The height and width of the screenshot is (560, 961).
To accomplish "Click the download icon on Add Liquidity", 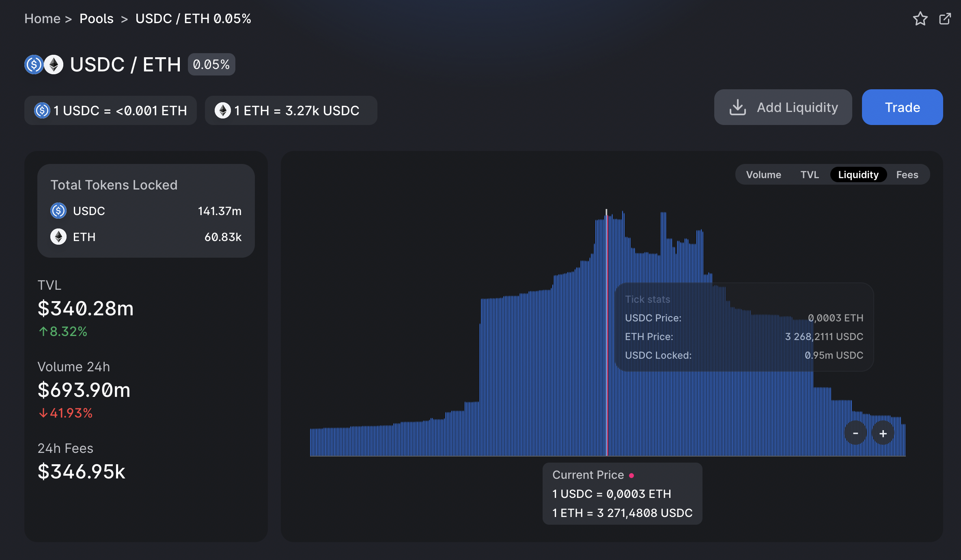I will [x=737, y=108].
